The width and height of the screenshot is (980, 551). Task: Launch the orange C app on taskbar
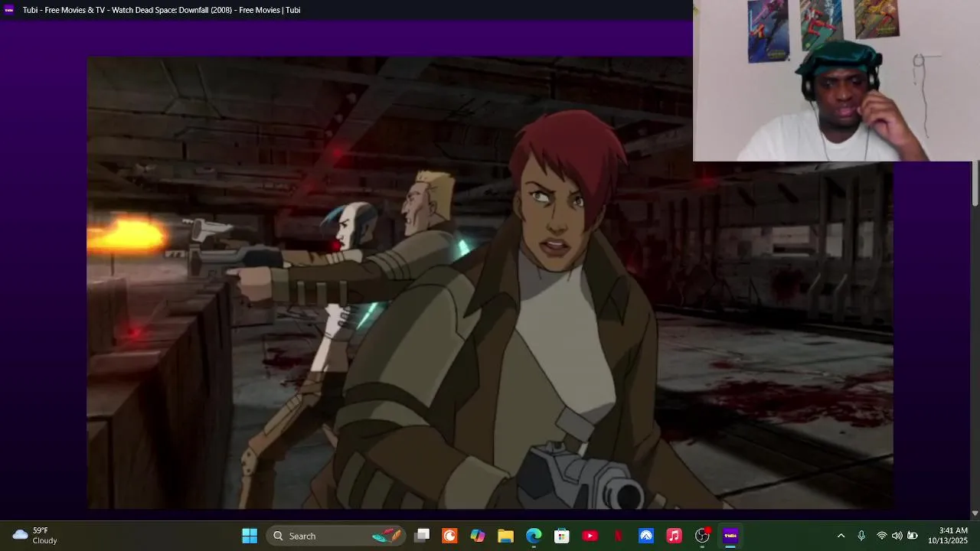point(450,536)
